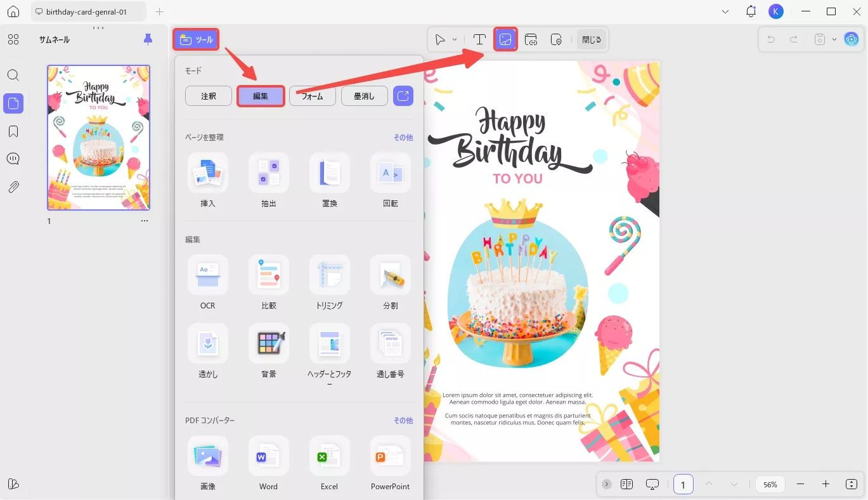Image resolution: width=868 pixels, height=500 pixels.
Task: Activate the 墨消し (redact) mode
Action: tap(364, 96)
